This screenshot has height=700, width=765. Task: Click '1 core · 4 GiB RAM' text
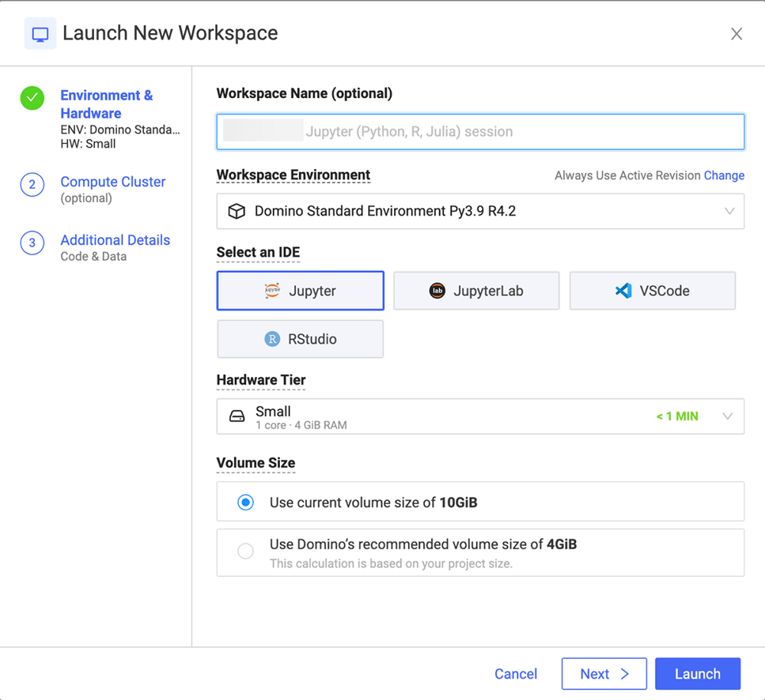[301, 425]
